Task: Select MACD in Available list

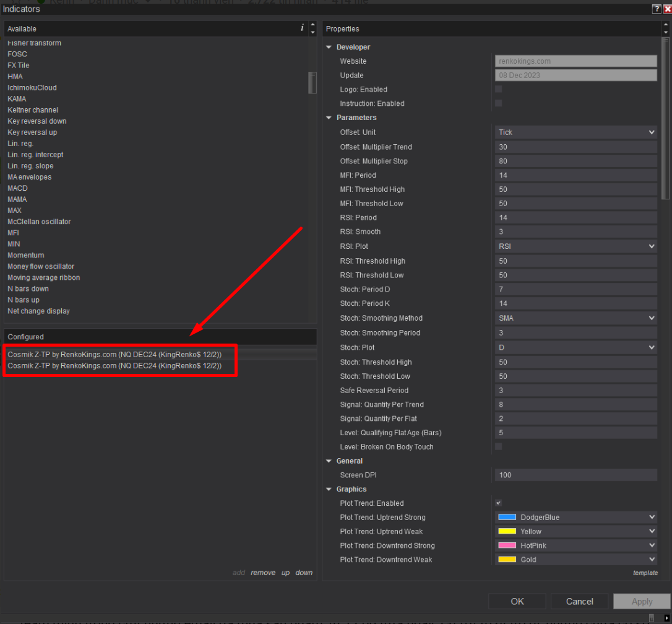Action: coord(17,188)
